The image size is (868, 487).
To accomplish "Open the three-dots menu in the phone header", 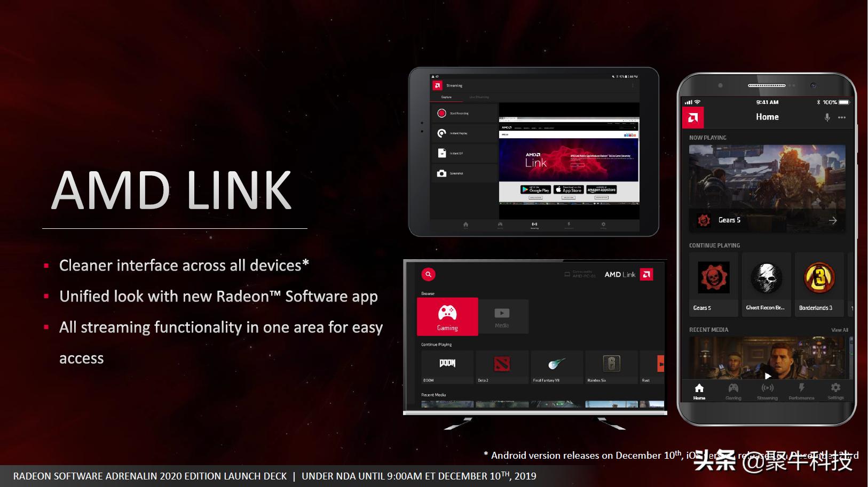I will pyautogui.click(x=842, y=117).
